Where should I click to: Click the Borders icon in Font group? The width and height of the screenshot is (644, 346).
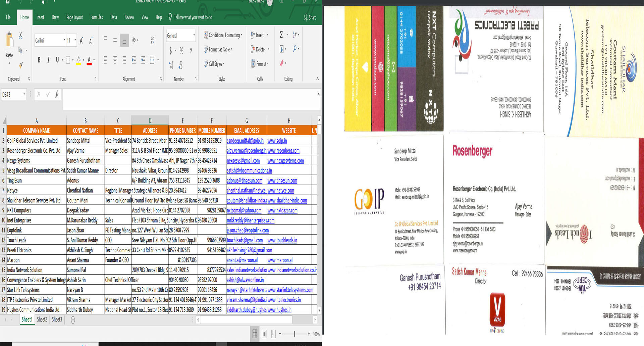tap(68, 60)
